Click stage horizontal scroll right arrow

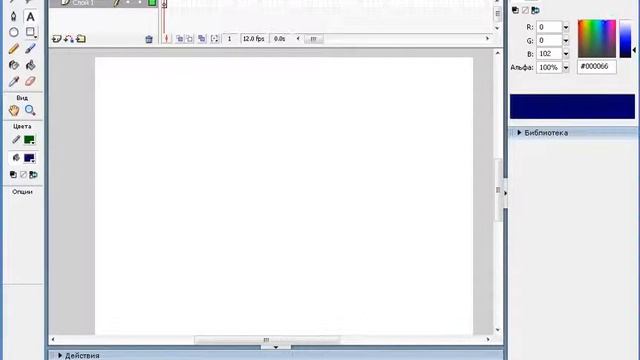pos(488,339)
